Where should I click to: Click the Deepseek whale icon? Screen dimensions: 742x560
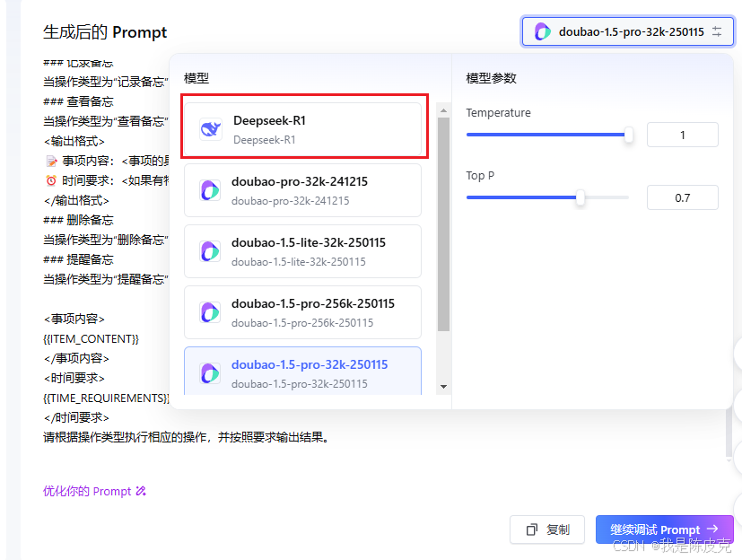[x=211, y=129]
